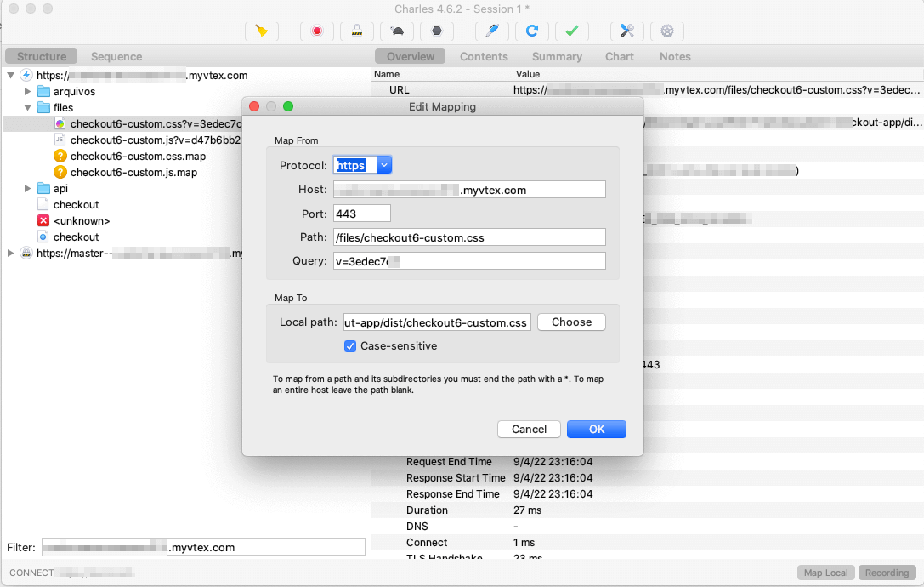Close the Edit Mapping dialog with red button
Image resolution: width=924 pixels, height=587 pixels.
click(254, 106)
